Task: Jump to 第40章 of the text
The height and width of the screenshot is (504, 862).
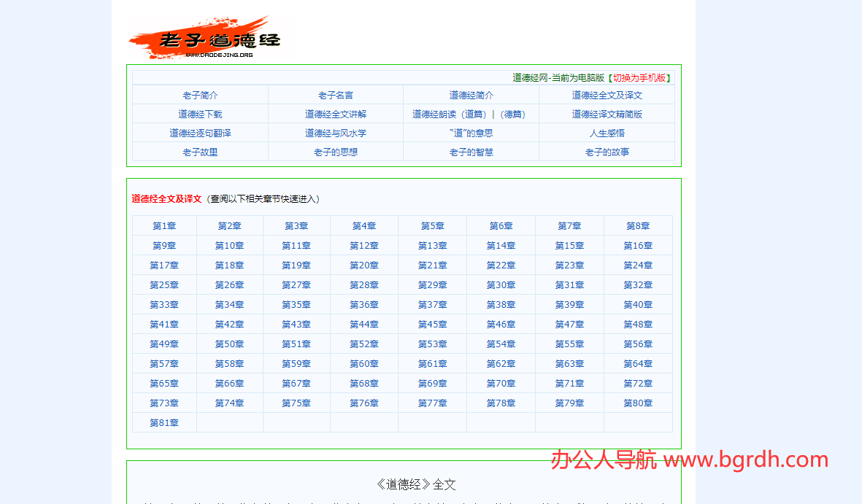Action: coord(638,304)
